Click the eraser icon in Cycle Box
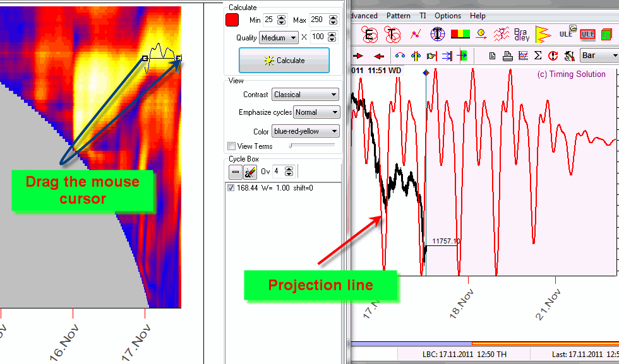 [250, 172]
